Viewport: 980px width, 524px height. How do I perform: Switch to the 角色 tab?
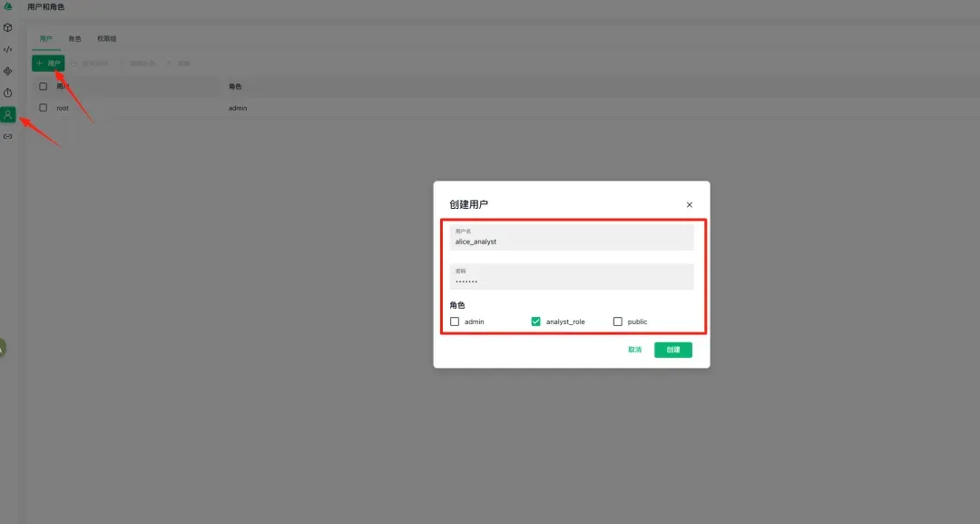coord(75,39)
